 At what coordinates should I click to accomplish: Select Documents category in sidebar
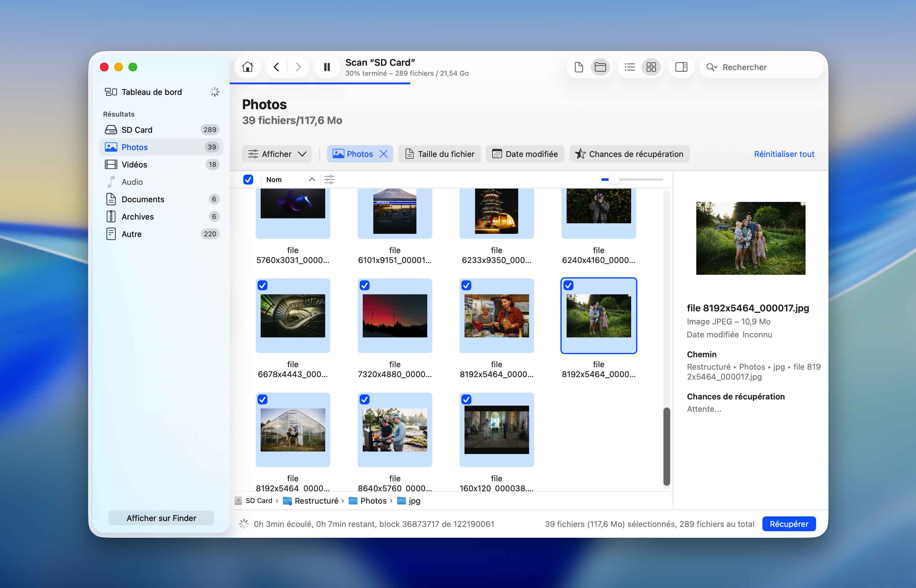click(161, 199)
